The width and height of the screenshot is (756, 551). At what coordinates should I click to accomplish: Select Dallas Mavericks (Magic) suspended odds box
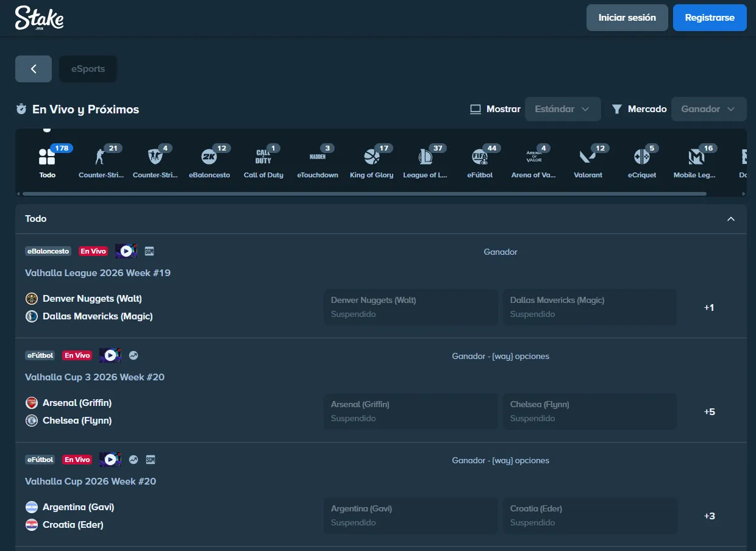[x=590, y=307]
